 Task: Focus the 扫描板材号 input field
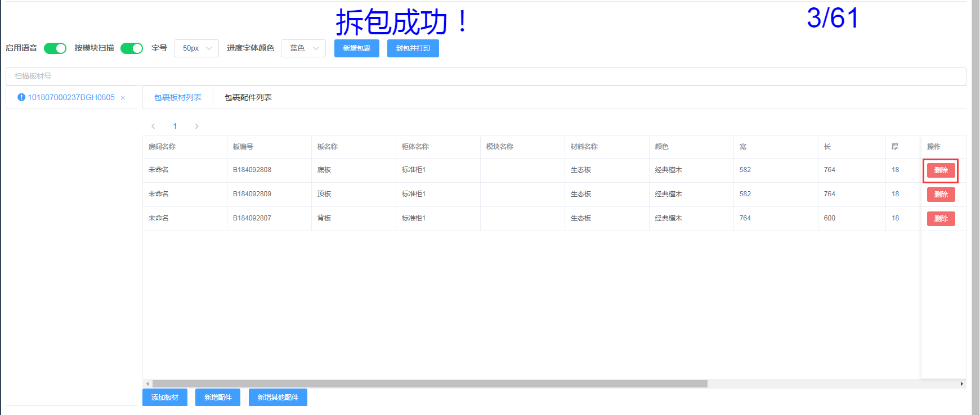[x=485, y=76]
